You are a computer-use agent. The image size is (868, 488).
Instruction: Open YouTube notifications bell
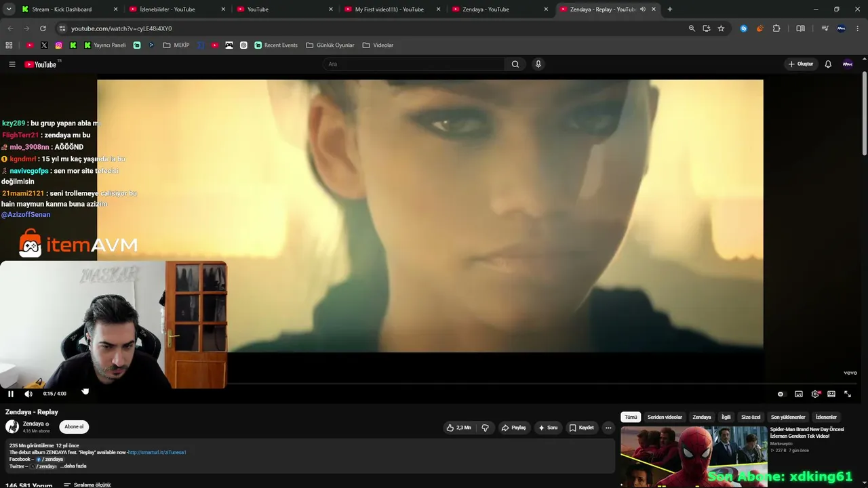(828, 64)
